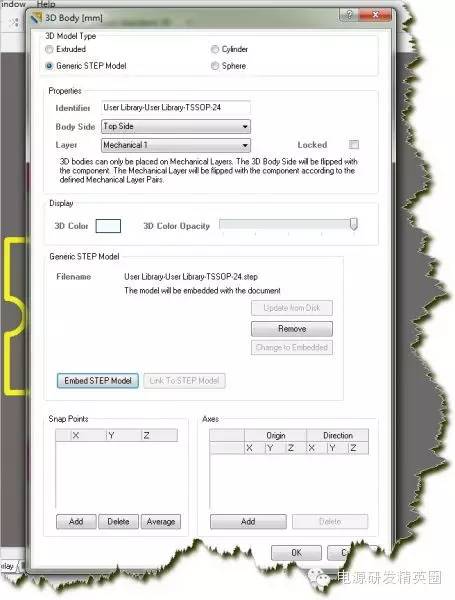The image size is (455, 600).
Task: Expand the Layer Mechanical 1 dropdown
Action: pyautogui.click(x=176, y=145)
